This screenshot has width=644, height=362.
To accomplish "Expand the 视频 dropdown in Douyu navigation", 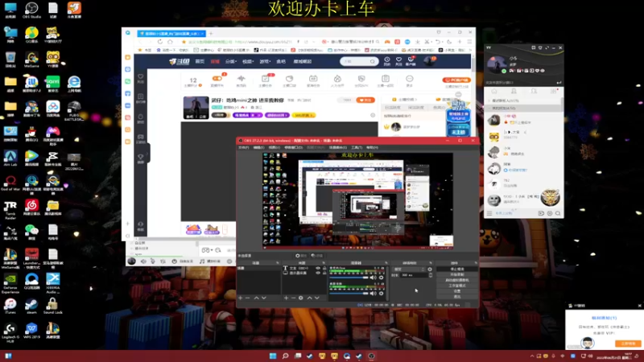I will pyautogui.click(x=248, y=61).
